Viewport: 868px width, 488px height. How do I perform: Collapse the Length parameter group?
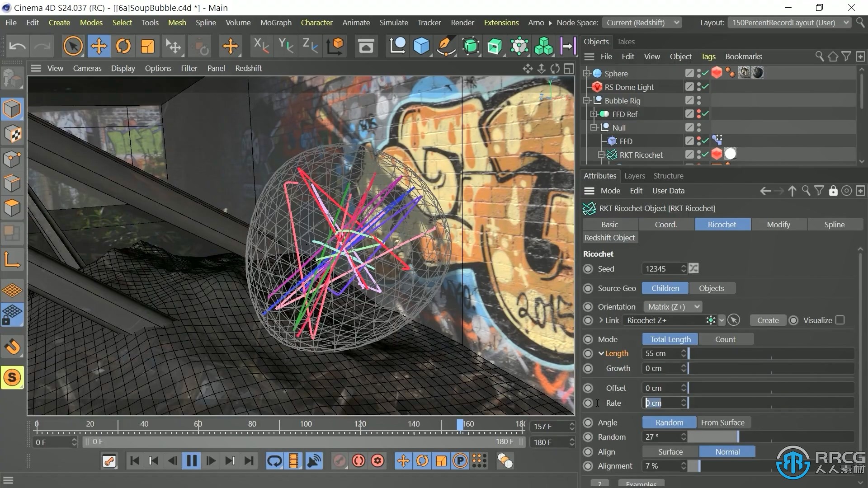pos(601,353)
